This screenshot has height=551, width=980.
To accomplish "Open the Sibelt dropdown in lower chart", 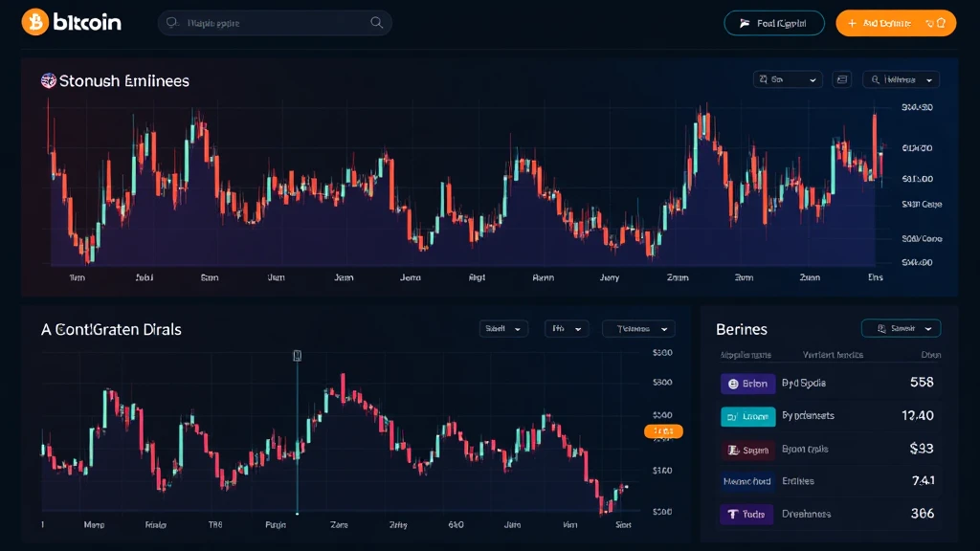I will (503, 328).
